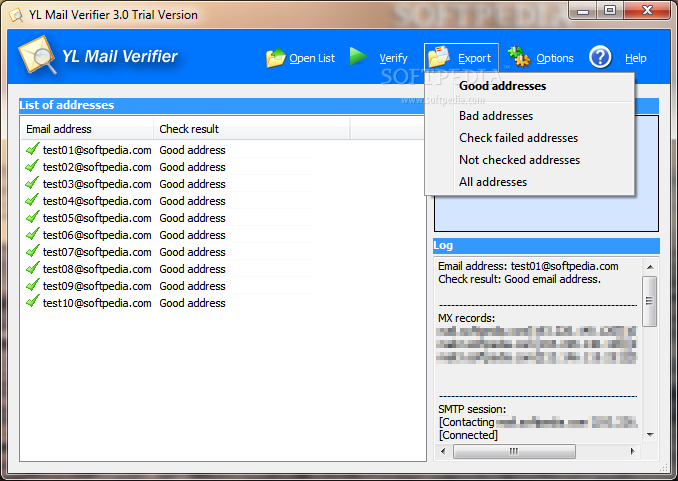Viewport: 678px width, 481px height.
Task: Select the test09@softpedia.com address
Action: [x=97, y=286]
